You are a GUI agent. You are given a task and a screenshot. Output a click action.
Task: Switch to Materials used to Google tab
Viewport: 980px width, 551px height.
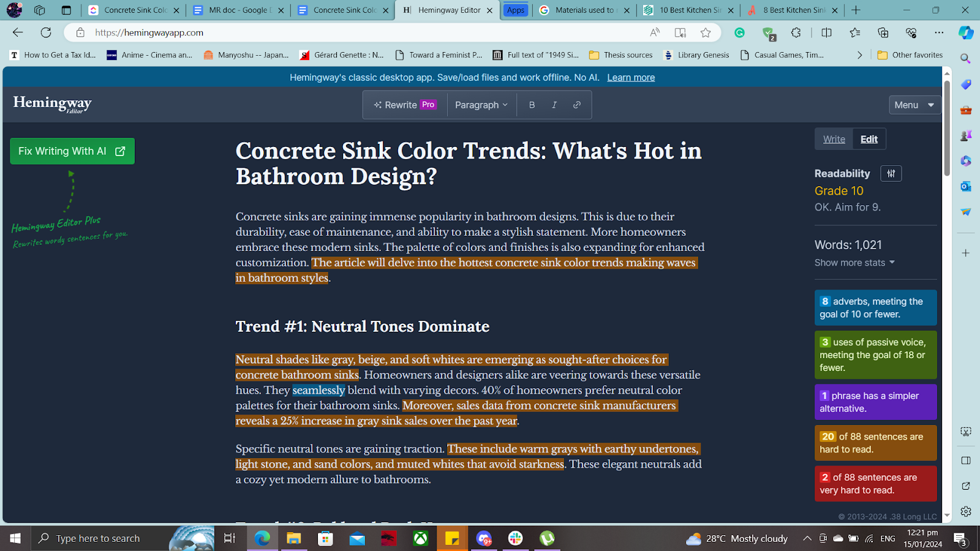click(584, 10)
